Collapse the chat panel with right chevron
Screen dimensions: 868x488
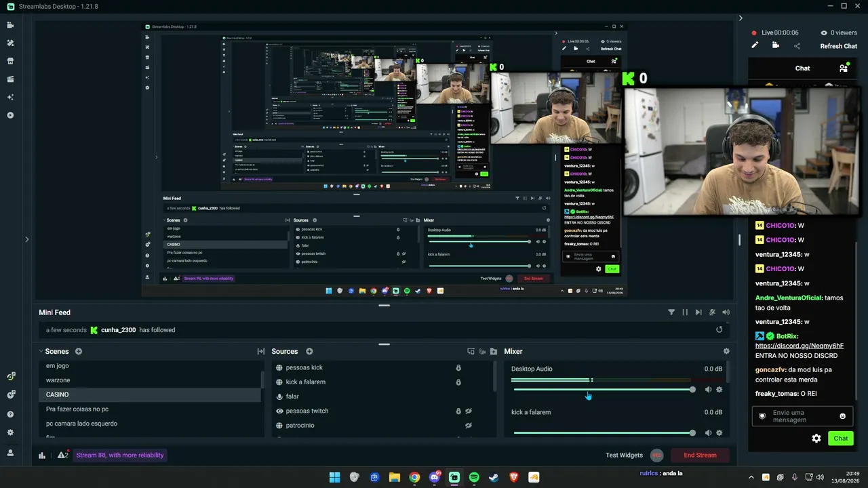(741, 18)
